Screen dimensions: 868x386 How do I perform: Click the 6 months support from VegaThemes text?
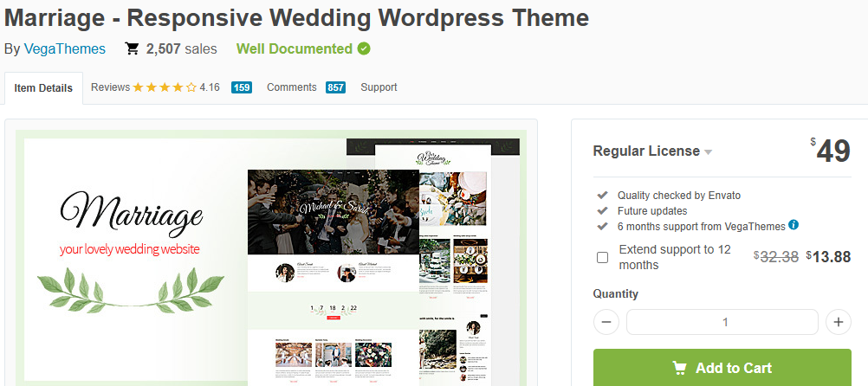coord(702,226)
